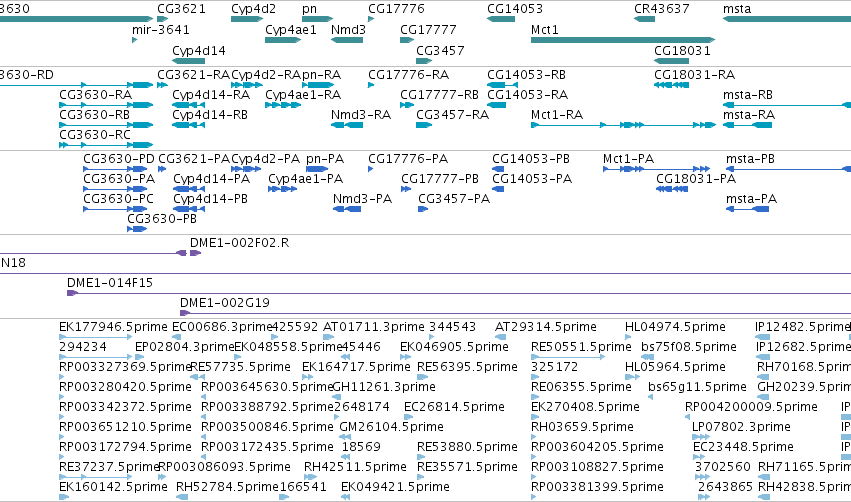Select the CG3457-RA transcript label
Viewport: 851px width, 502px height.
tap(453, 115)
